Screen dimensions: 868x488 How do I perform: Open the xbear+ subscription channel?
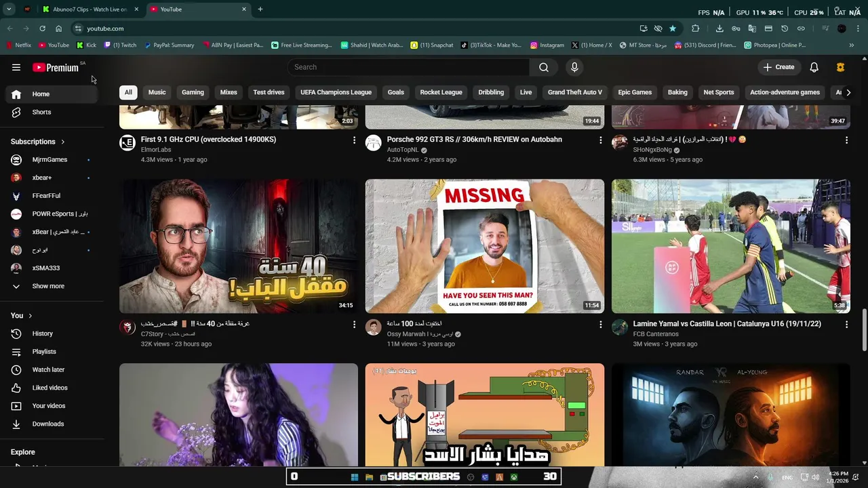(52, 178)
